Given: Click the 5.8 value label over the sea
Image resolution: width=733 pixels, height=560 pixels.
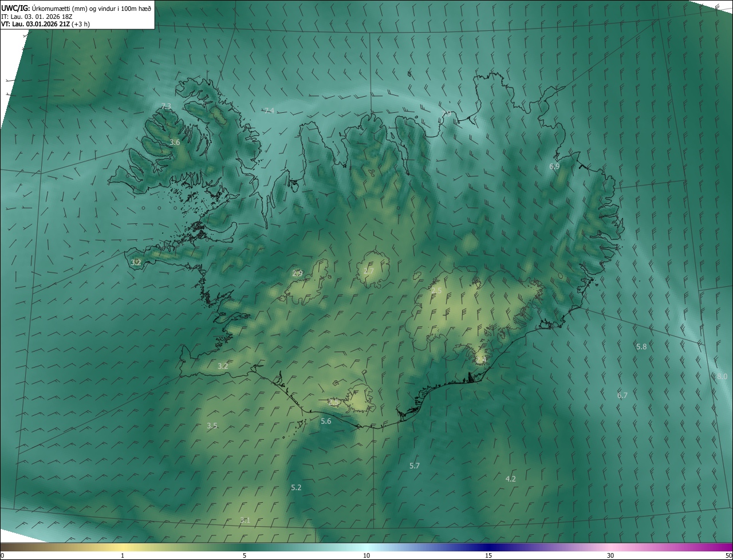Looking at the screenshot, I should point(641,346).
